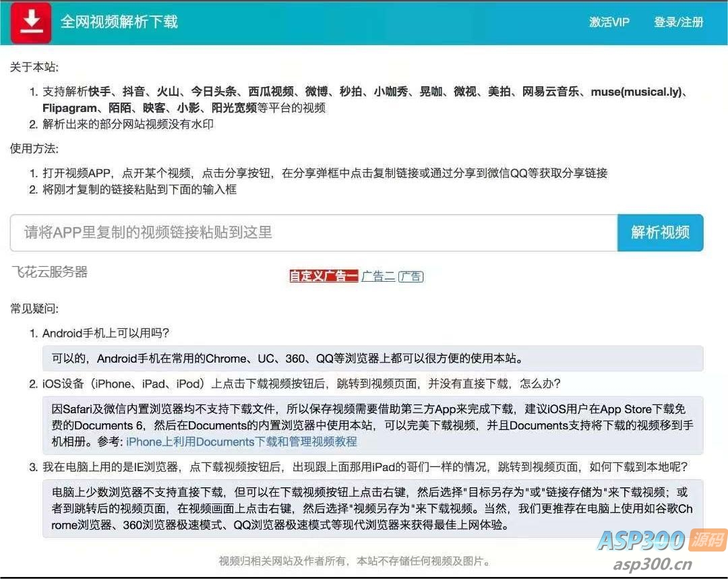Open the 广告二 advertisement link
Screen dimensions: 728x579
coord(377,276)
